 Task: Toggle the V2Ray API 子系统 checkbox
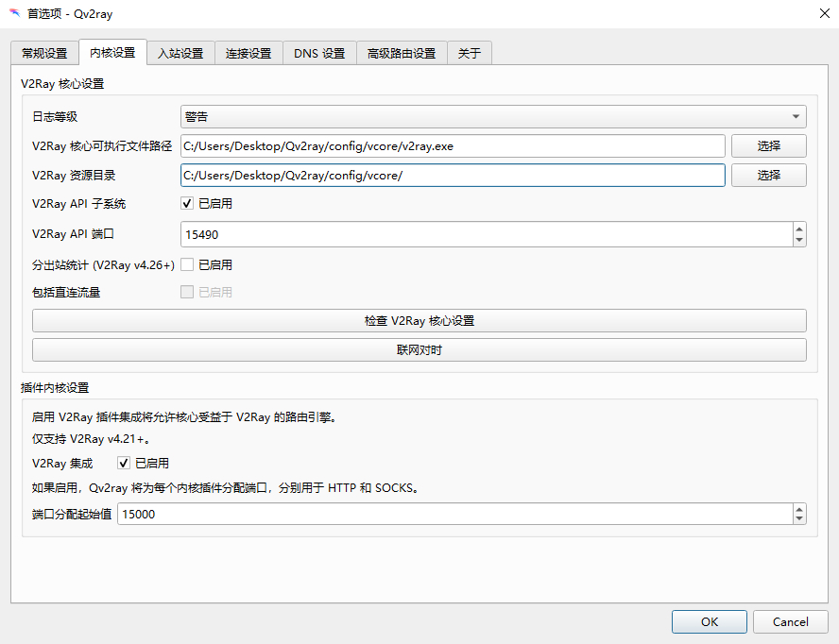click(187, 204)
